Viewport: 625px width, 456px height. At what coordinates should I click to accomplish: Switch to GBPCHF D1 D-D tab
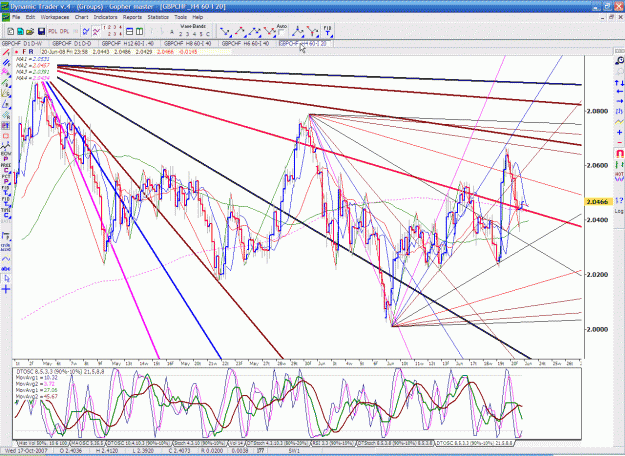tap(72, 43)
